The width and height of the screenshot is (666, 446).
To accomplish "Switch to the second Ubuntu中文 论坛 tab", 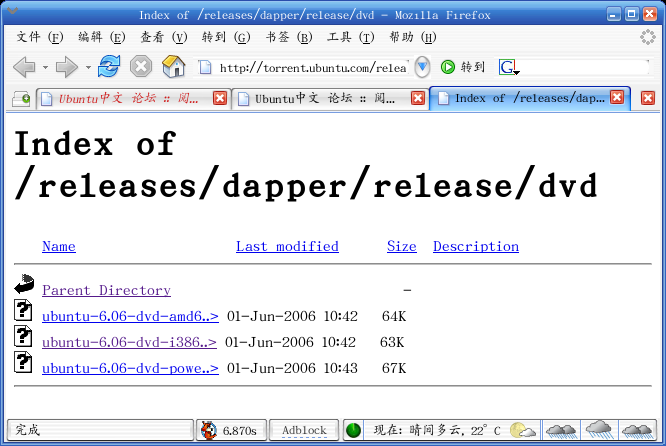I will (x=323, y=99).
